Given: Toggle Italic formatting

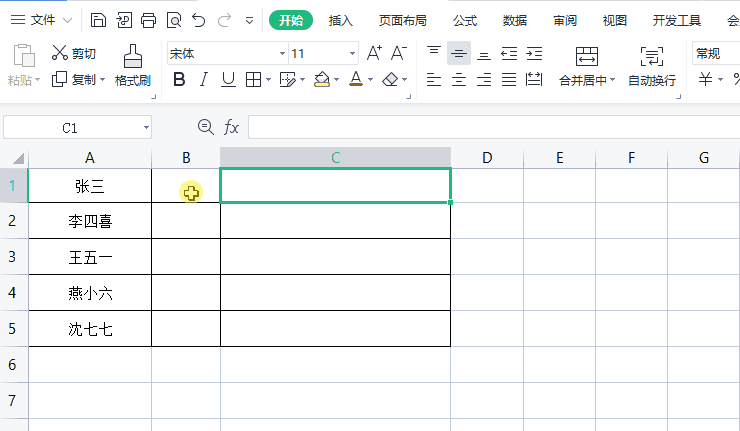Looking at the screenshot, I should coord(203,79).
